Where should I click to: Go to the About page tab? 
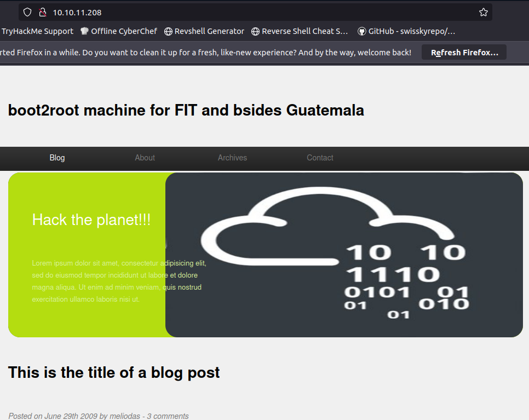145,158
